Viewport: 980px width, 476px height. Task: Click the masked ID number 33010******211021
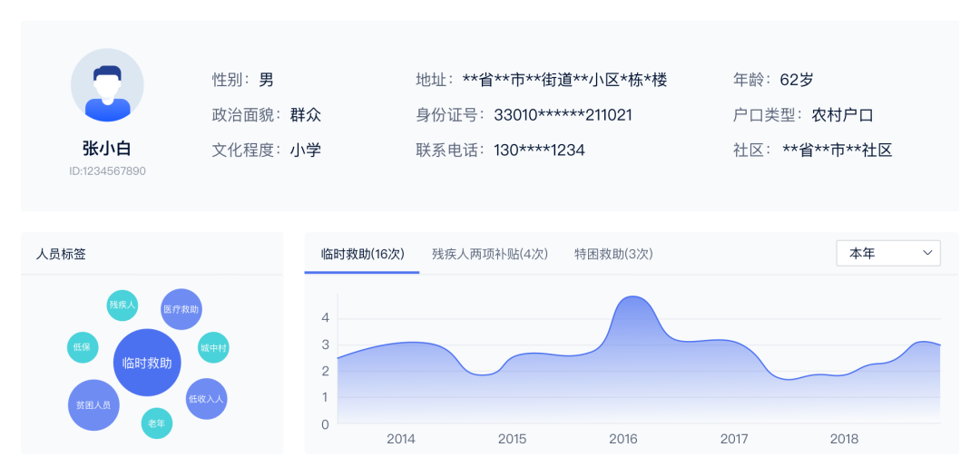pos(563,115)
